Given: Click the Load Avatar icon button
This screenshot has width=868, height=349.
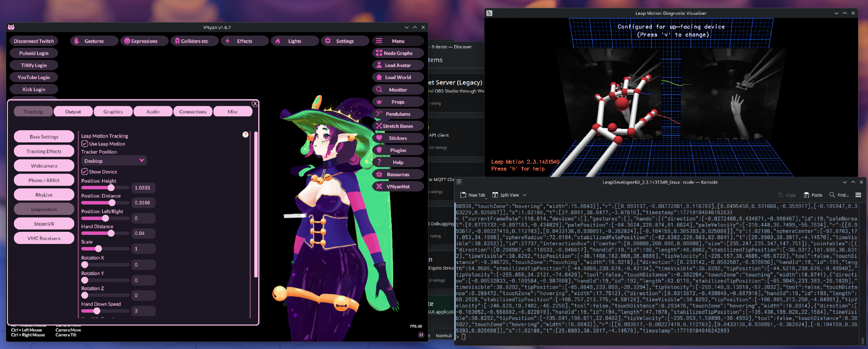Looking at the screenshot, I should click(379, 65).
